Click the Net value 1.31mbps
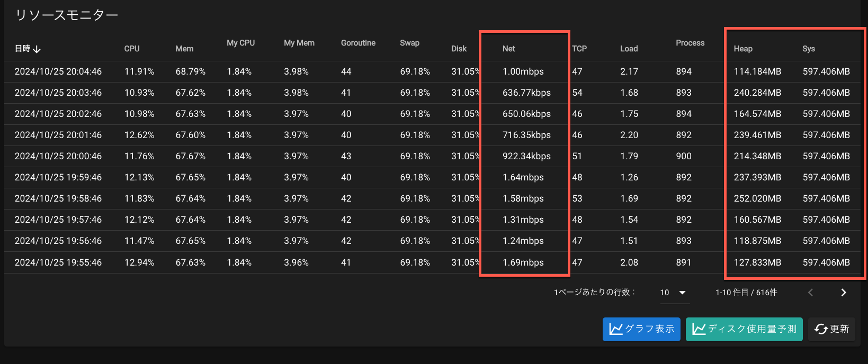The image size is (868, 364). [x=523, y=220]
